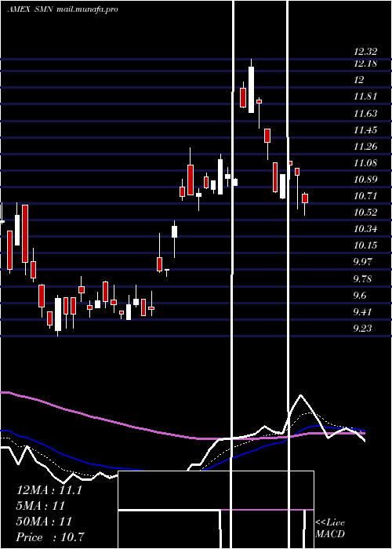
Task: Click the 10.34 price label
Action: point(365,229)
